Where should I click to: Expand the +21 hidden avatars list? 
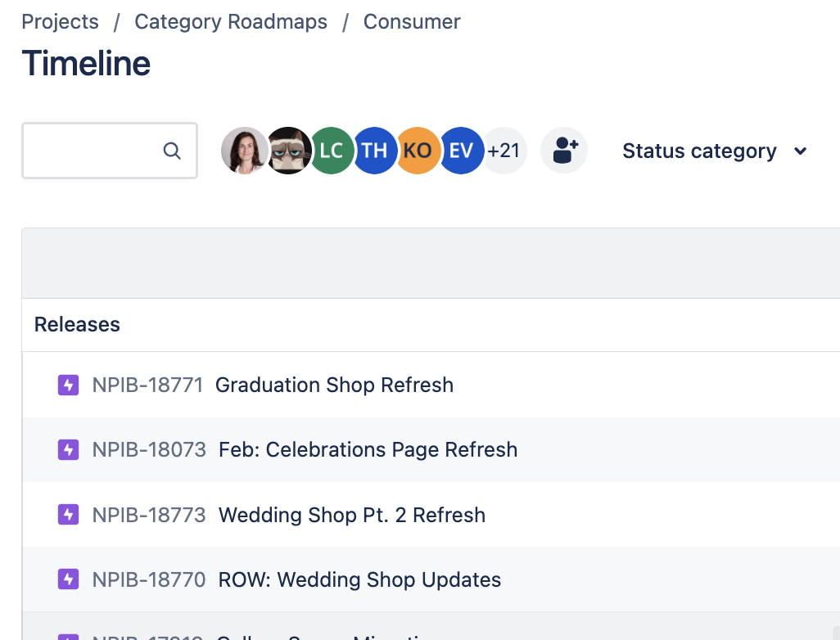[x=503, y=151]
